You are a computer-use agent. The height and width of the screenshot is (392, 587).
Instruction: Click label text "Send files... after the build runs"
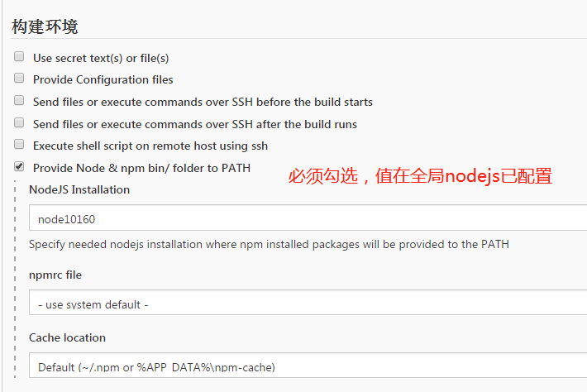pos(195,124)
